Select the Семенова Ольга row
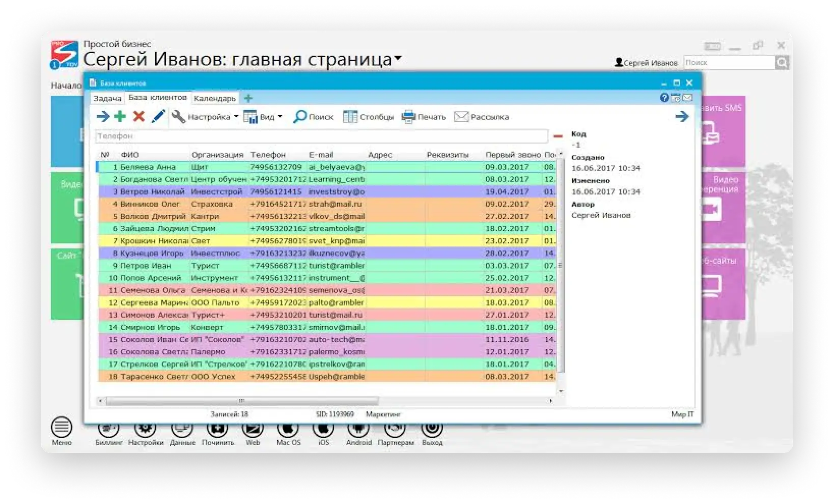The height and width of the screenshot is (504, 834). point(326,290)
